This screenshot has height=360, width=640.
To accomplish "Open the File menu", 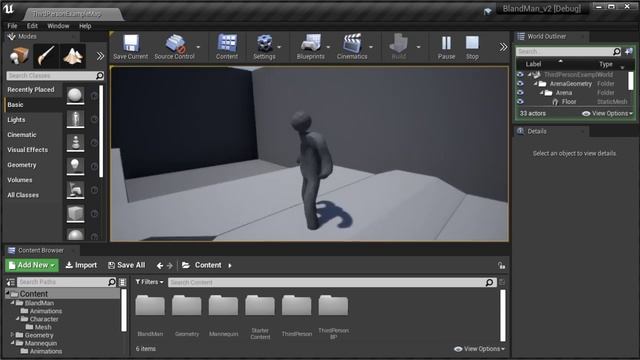I will (x=12, y=26).
